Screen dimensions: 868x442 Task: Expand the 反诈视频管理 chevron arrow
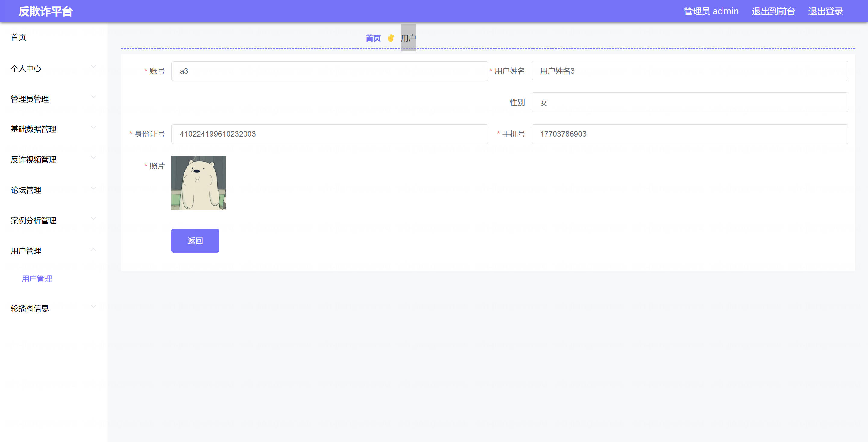(x=93, y=158)
